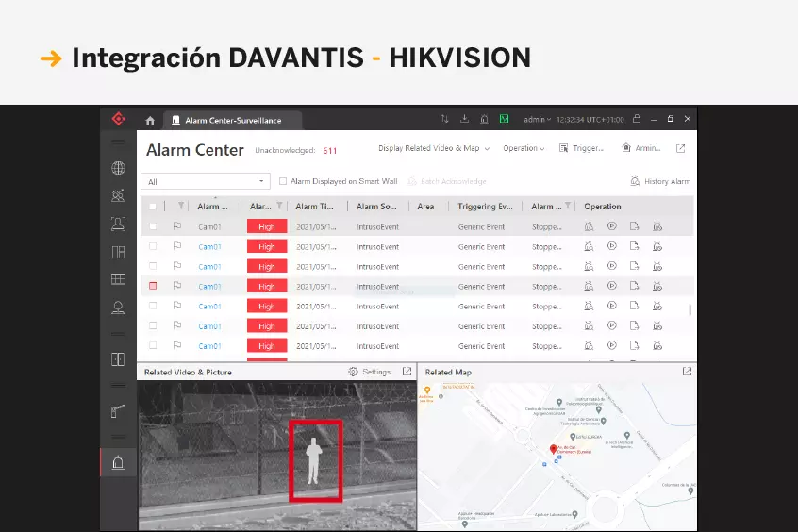Tick the red-outlined row checkbox
The height and width of the screenshot is (532, 798).
pos(153,286)
